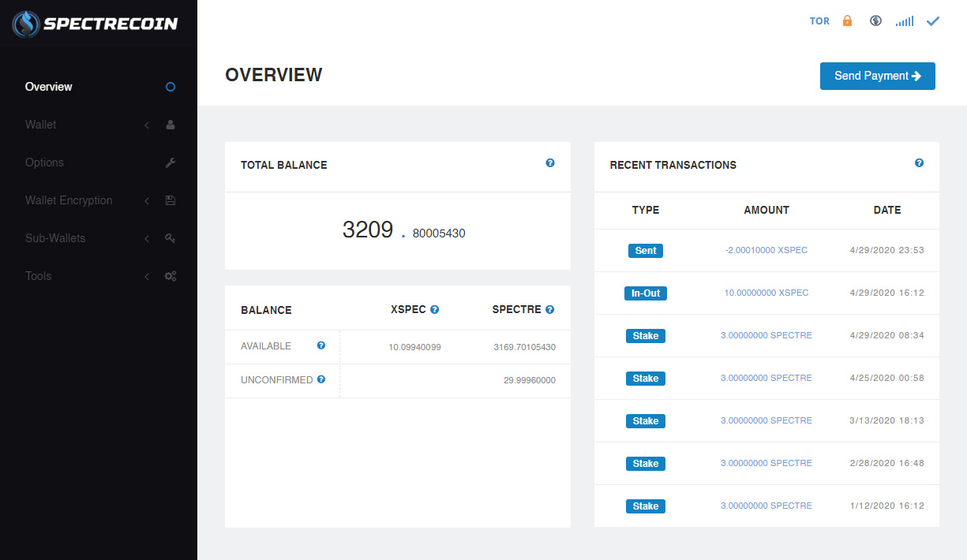The image size is (967, 560).
Task: Click the In-Out transaction type badge
Action: tap(645, 293)
